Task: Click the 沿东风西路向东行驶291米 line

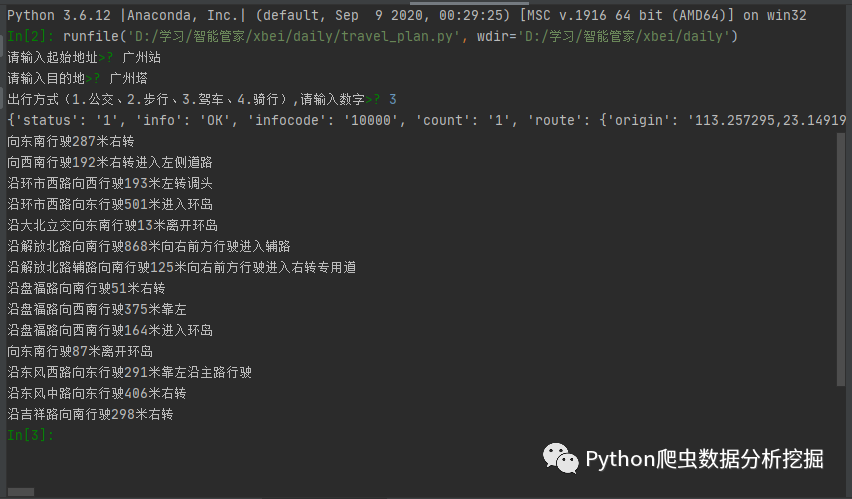Action: [129, 372]
